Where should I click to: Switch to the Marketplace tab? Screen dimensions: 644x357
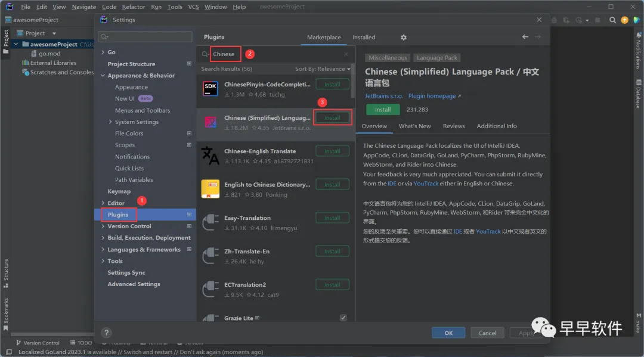coord(324,38)
